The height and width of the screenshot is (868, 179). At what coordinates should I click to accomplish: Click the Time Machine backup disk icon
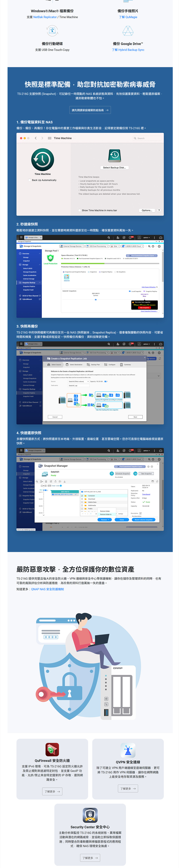pyautogui.click(x=114, y=155)
